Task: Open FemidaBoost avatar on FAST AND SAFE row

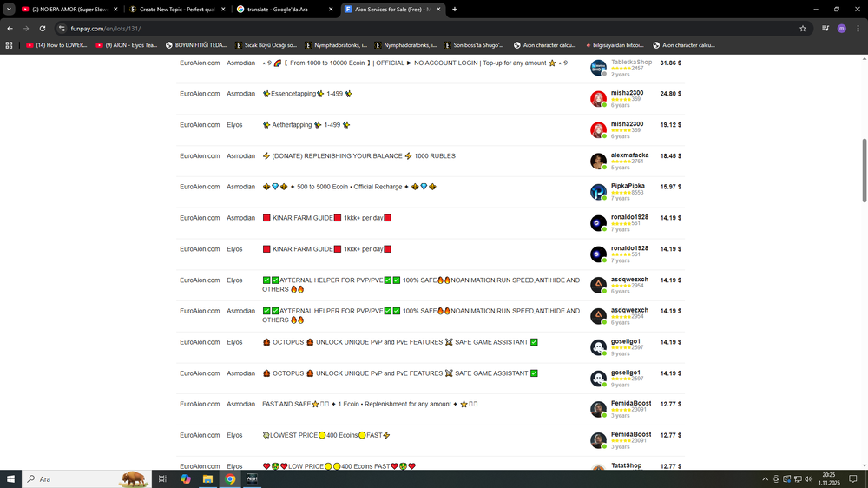Action: coord(598,409)
